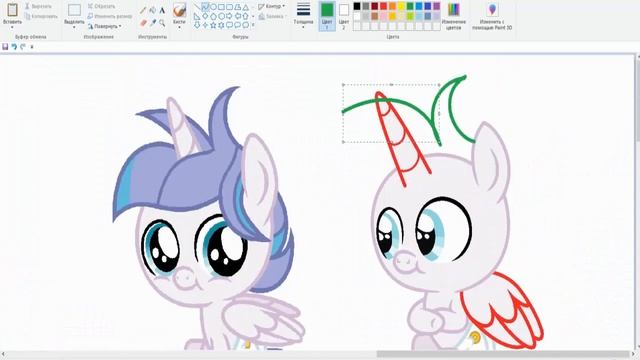Open the Customize Quick Access Toolbar arrow

pos(32,47)
